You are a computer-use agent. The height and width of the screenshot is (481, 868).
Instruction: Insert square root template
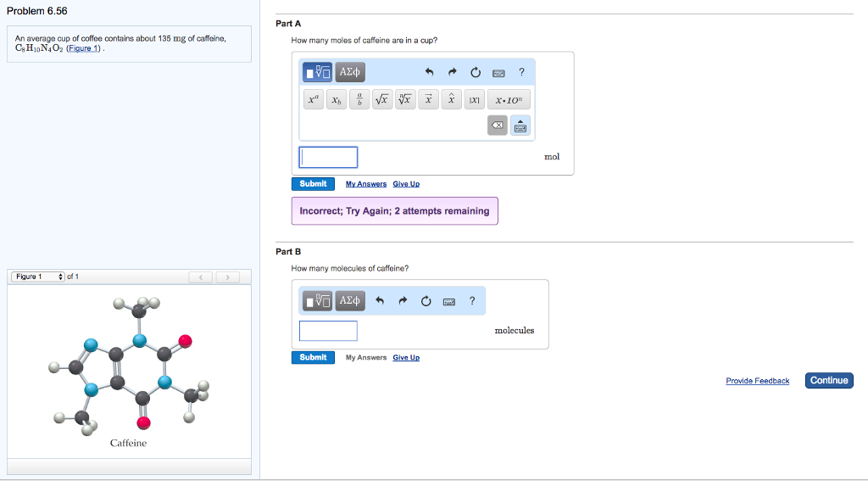point(382,100)
